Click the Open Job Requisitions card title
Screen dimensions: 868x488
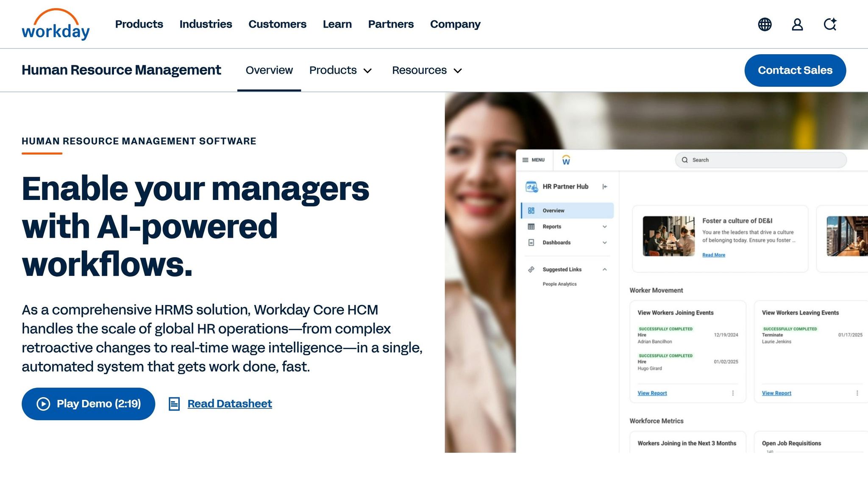(791, 443)
